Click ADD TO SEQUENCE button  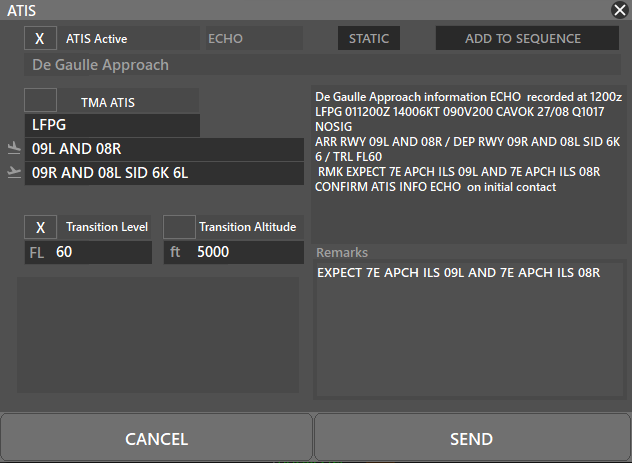527,38
